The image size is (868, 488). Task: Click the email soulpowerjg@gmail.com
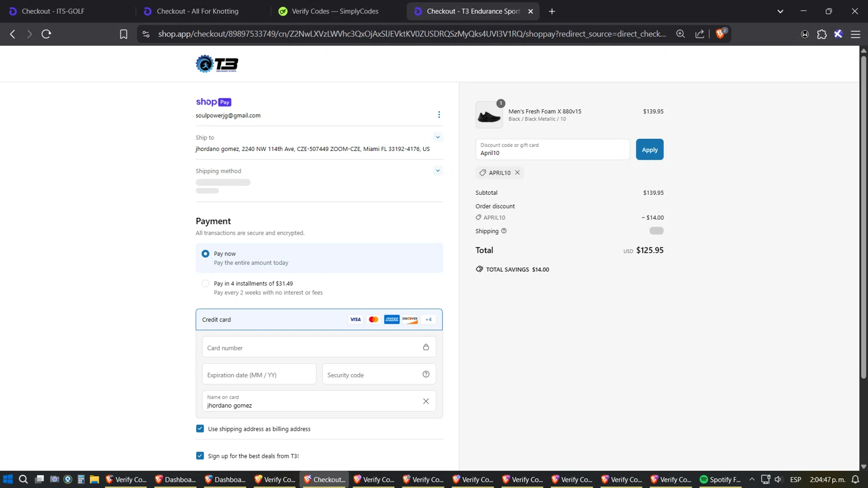pos(228,115)
